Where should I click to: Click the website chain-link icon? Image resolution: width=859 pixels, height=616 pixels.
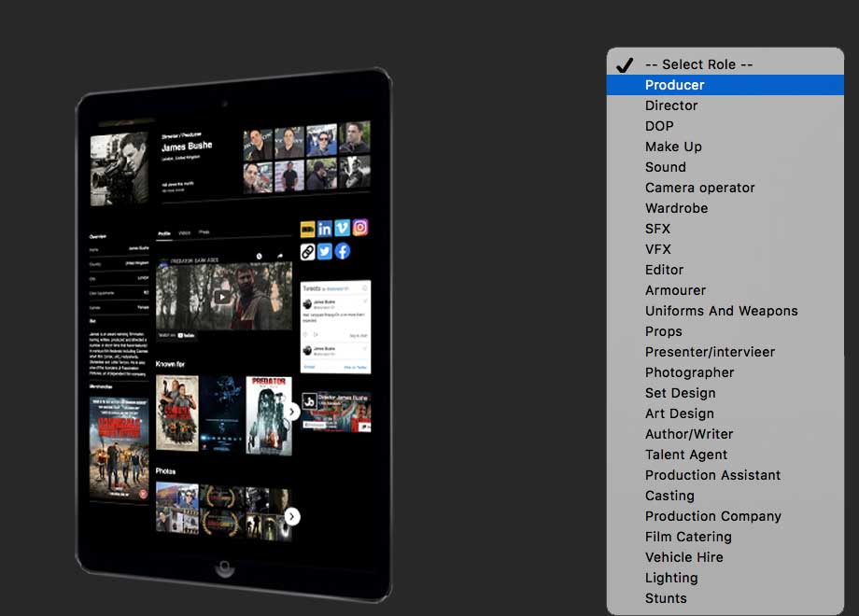click(x=307, y=251)
